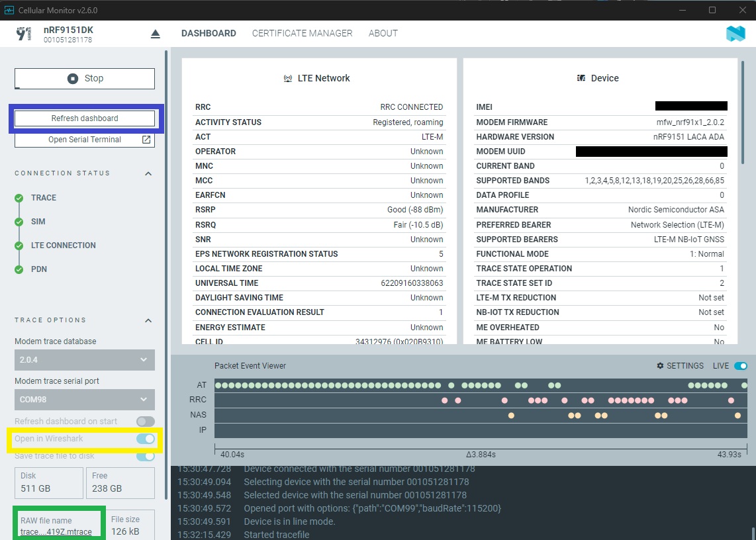
Task: Collapse the Connection Status section
Action: click(x=148, y=173)
